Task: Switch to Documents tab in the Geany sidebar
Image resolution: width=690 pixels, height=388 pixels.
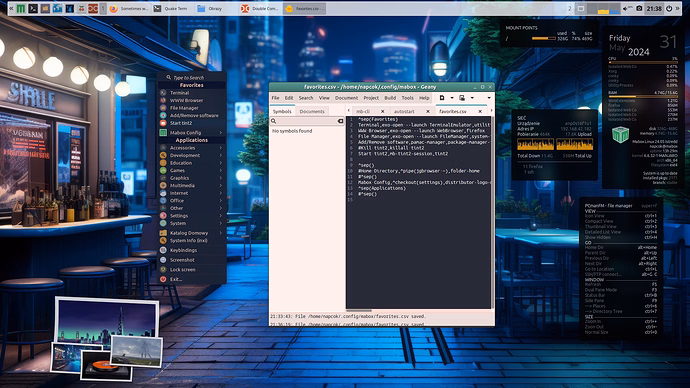Action: point(312,111)
